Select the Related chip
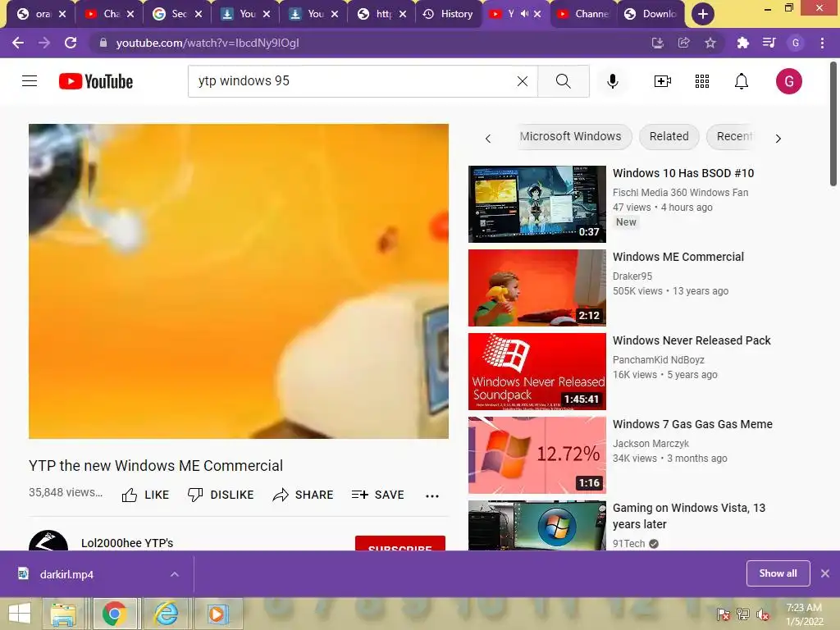The height and width of the screenshot is (630, 840). [669, 137]
